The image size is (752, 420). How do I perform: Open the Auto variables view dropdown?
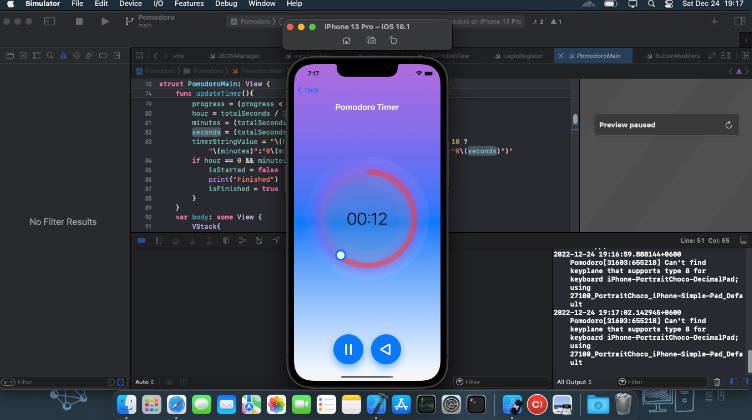146,382
